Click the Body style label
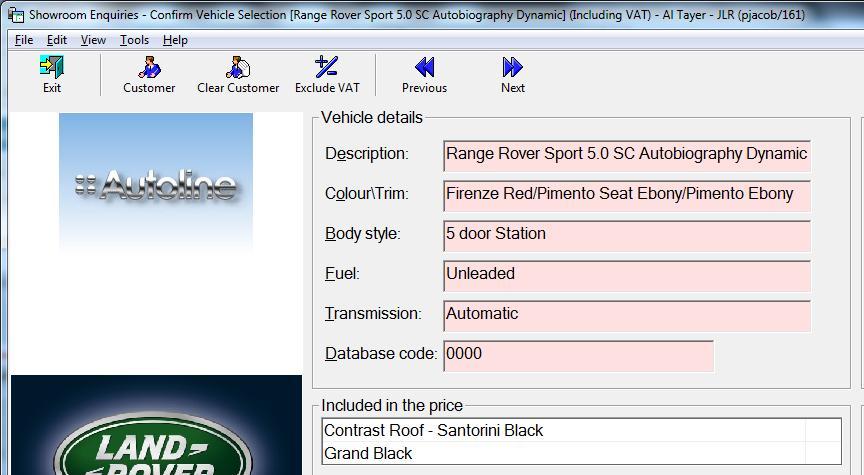This screenshot has width=864, height=475. 363,234
